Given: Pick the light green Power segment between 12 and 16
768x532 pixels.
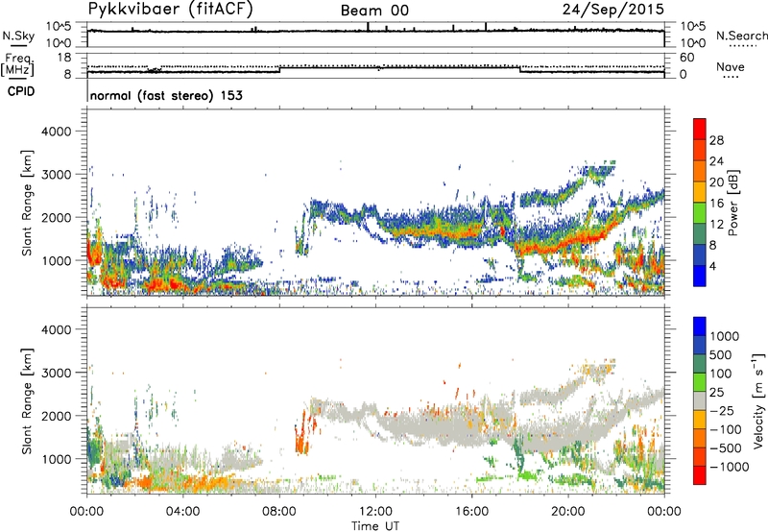Looking at the screenshot, I should pos(700,212).
